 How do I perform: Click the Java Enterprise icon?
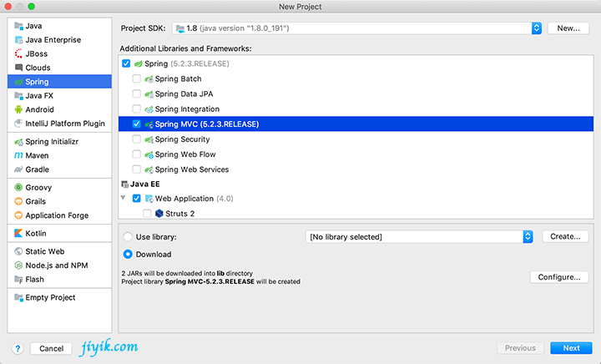(x=18, y=40)
